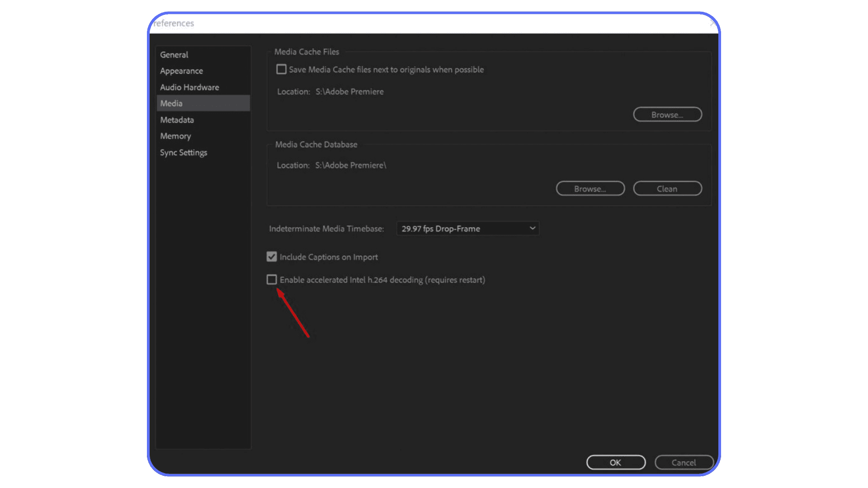868x488 pixels.
Task: Browse for a Media Cache Database location
Action: click(x=590, y=188)
